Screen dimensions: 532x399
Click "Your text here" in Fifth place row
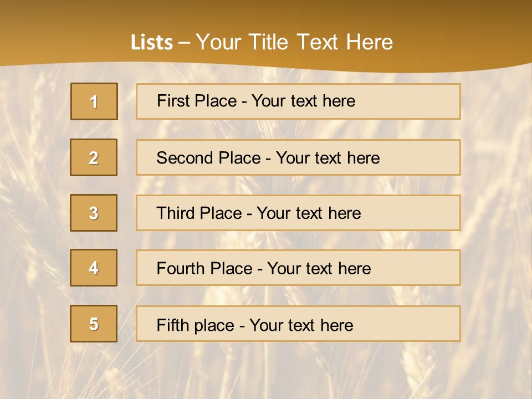[x=301, y=325]
